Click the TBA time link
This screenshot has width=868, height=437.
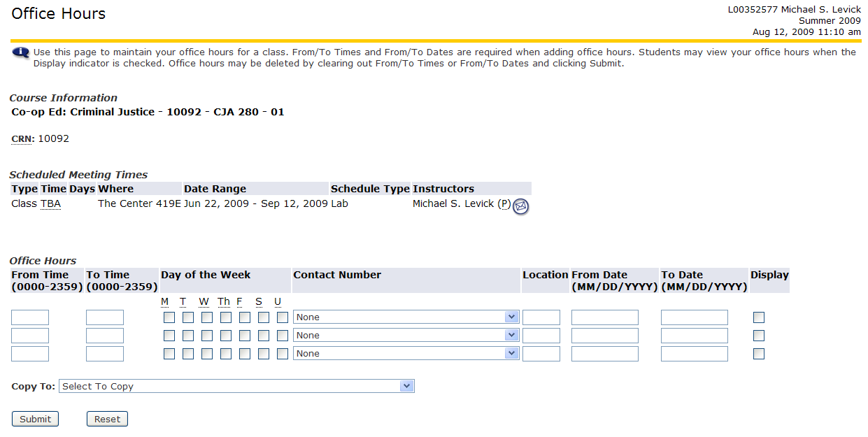pyautogui.click(x=50, y=203)
